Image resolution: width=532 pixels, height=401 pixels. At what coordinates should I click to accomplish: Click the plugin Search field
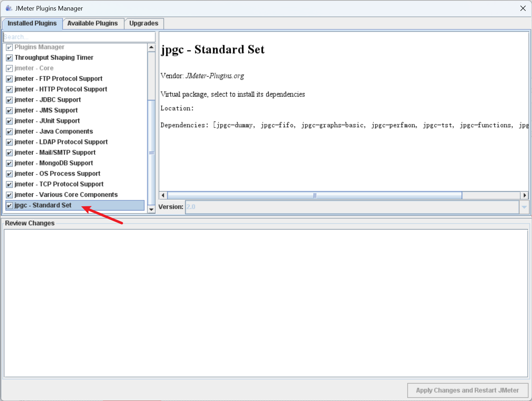tap(79, 37)
